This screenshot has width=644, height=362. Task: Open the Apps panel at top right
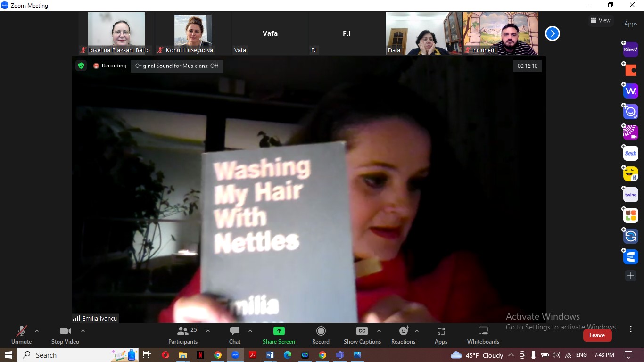pos(631,24)
